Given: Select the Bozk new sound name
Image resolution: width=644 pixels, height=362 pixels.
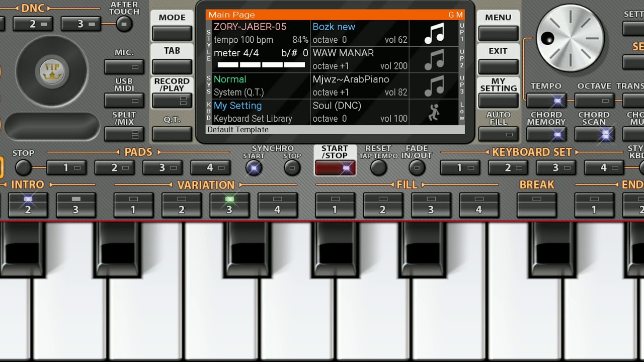Looking at the screenshot, I should (334, 27).
